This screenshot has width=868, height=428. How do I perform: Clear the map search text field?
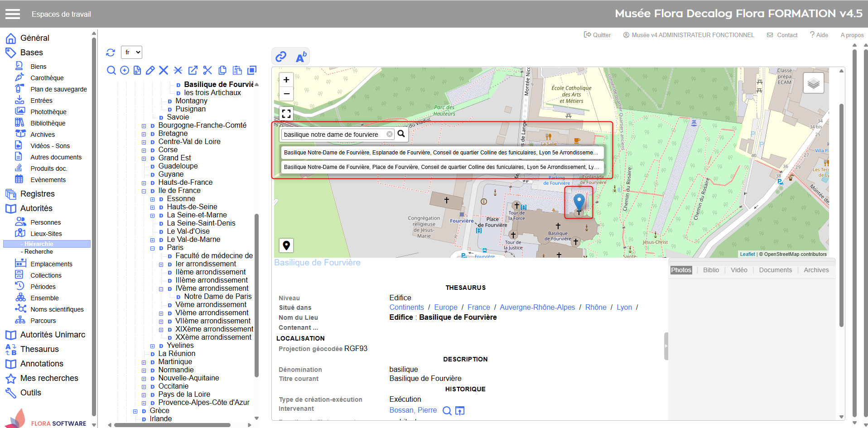(x=389, y=134)
